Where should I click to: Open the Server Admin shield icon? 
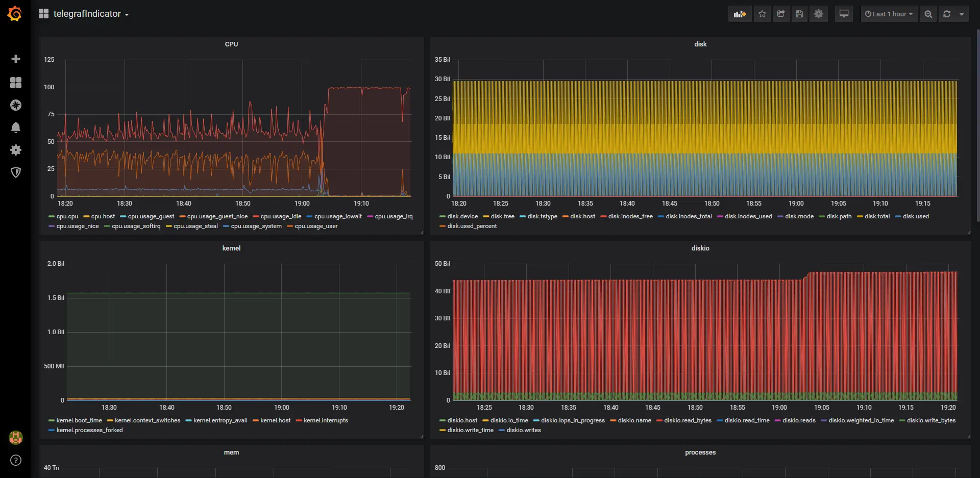tap(16, 172)
